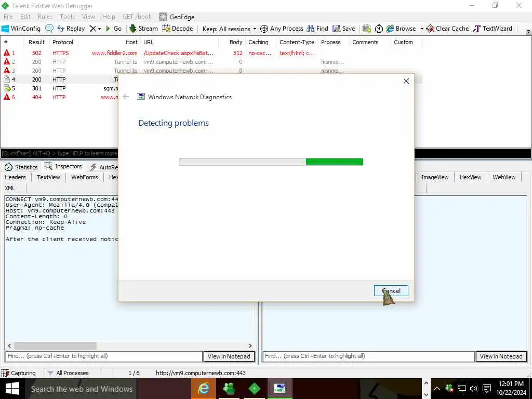
Task: Open response WebView tab
Action: coord(504,177)
